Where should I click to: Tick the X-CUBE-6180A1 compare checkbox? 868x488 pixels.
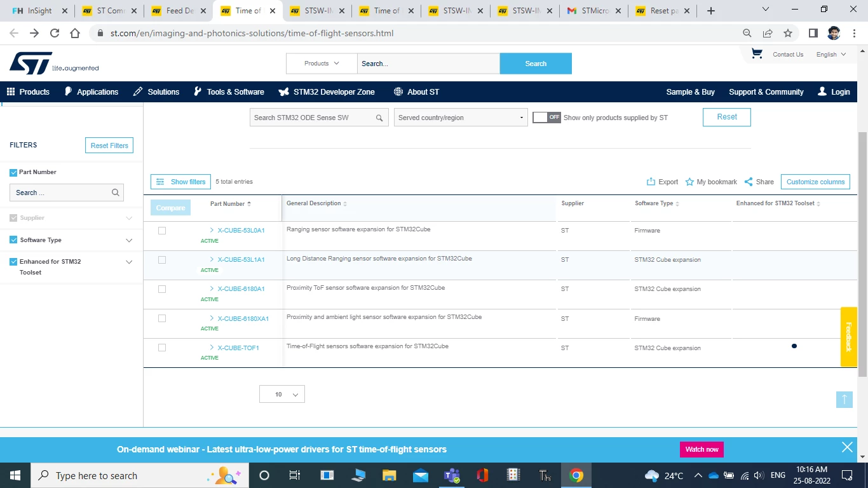(x=162, y=289)
